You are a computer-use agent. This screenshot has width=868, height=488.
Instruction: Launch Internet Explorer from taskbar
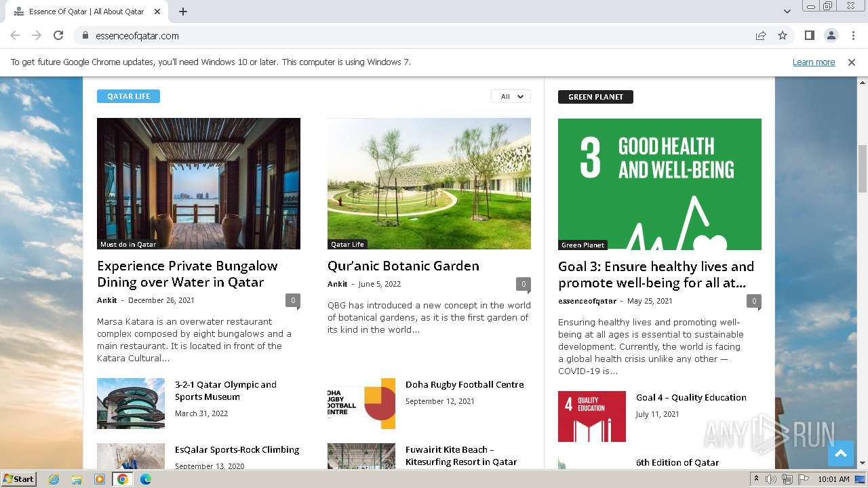54,479
